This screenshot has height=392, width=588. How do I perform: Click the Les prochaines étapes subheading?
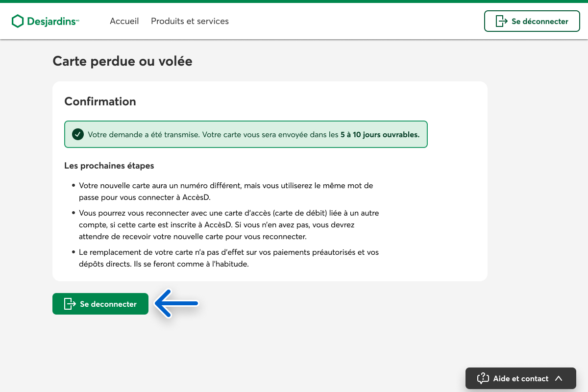pyautogui.click(x=109, y=166)
